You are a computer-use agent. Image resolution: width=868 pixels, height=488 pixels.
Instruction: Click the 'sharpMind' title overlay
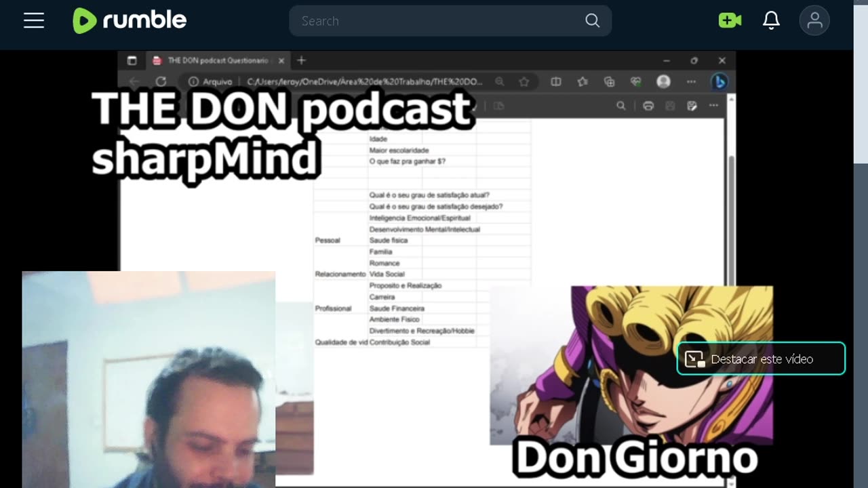point(205,159)
